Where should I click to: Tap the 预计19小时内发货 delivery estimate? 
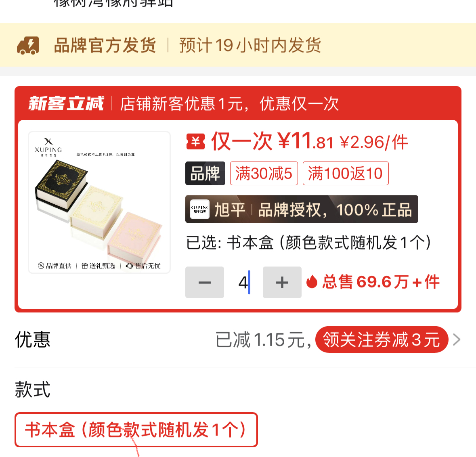250,46
